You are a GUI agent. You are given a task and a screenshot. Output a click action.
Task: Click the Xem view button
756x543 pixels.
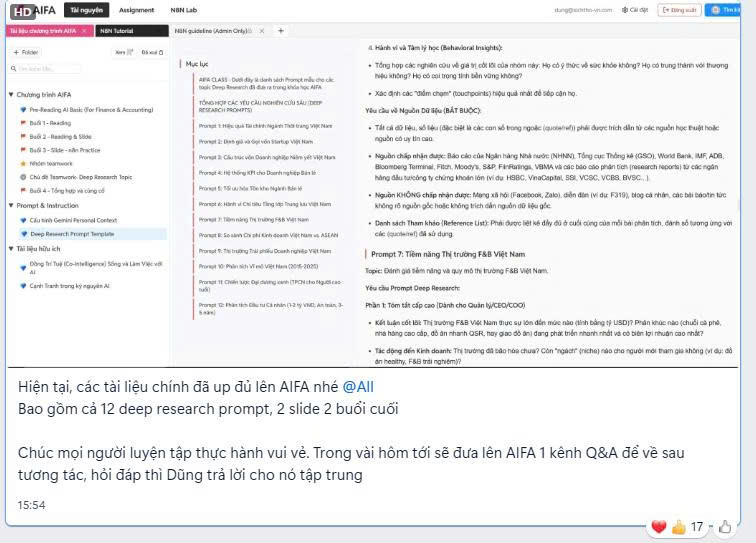124,52
